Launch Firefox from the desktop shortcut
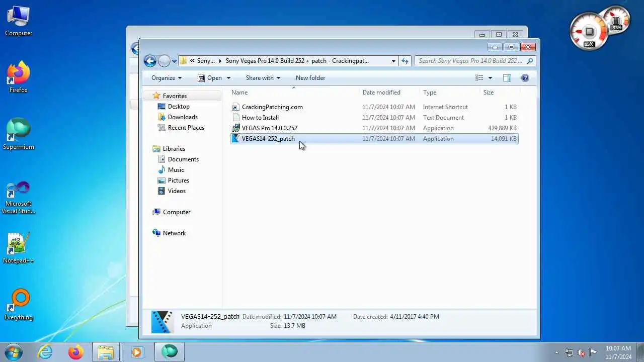Viewport: 644px width, 362px height. [x=19, y=77]
